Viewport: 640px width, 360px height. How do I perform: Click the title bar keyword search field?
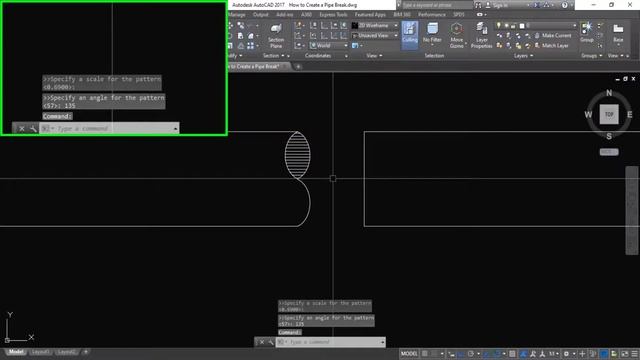coord(437,5)
